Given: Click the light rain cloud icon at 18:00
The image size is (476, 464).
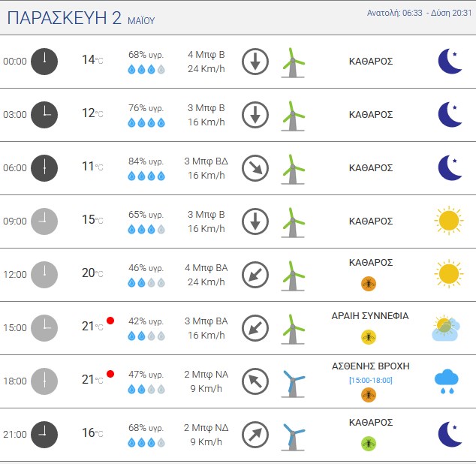Looking at the screenshot, I should click(x=447, y=381).
